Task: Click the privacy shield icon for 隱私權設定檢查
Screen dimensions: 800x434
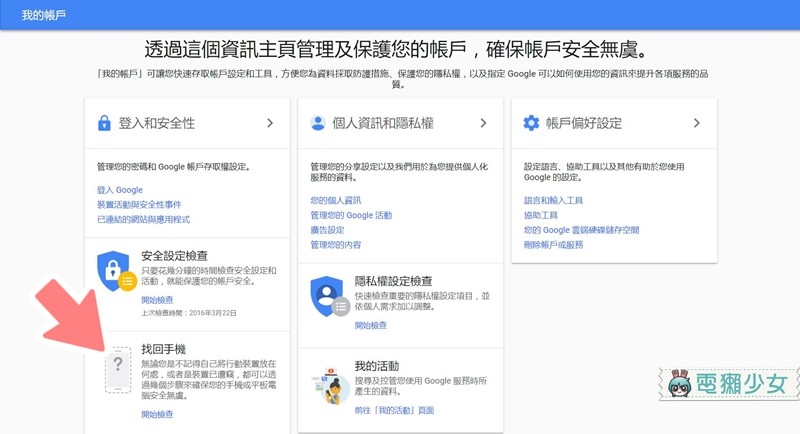Action: tap(330, 296)
